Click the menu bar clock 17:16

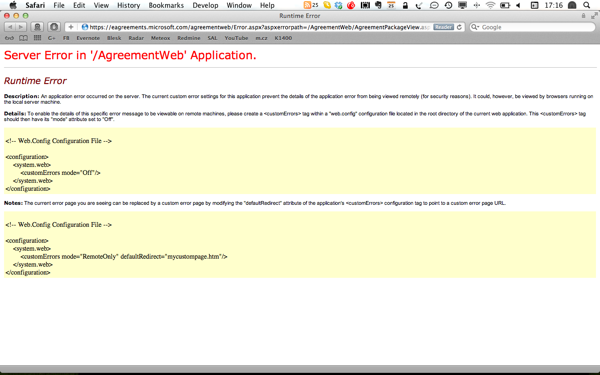click(553, 5)
